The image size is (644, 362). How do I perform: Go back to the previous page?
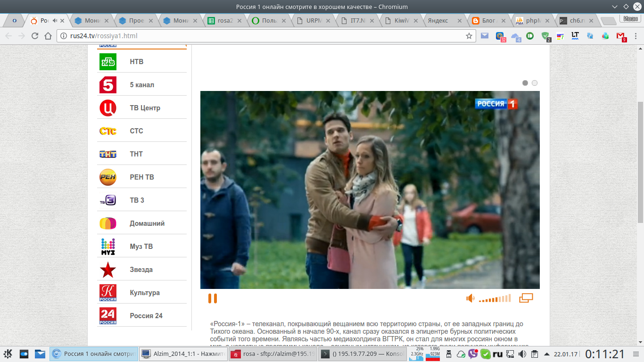[x=8, y=36]
